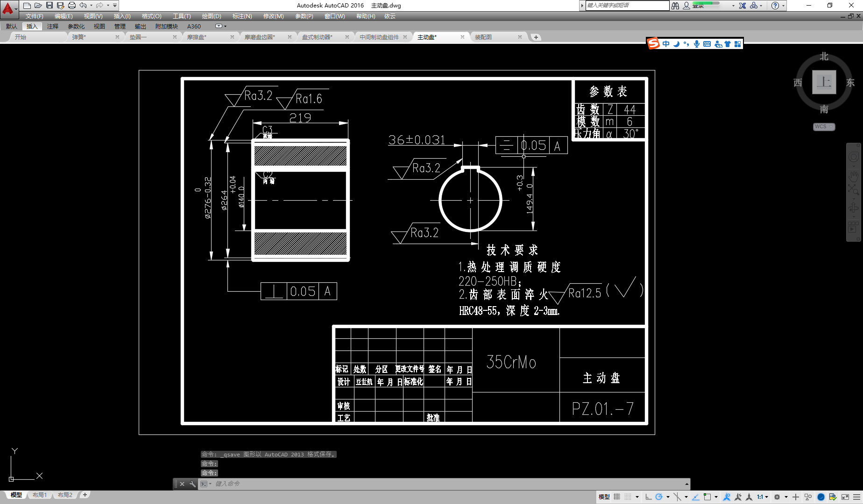Open the Sogou soft keyboard icon
Viewport: 863px width, 504px height.
(707, 44)
